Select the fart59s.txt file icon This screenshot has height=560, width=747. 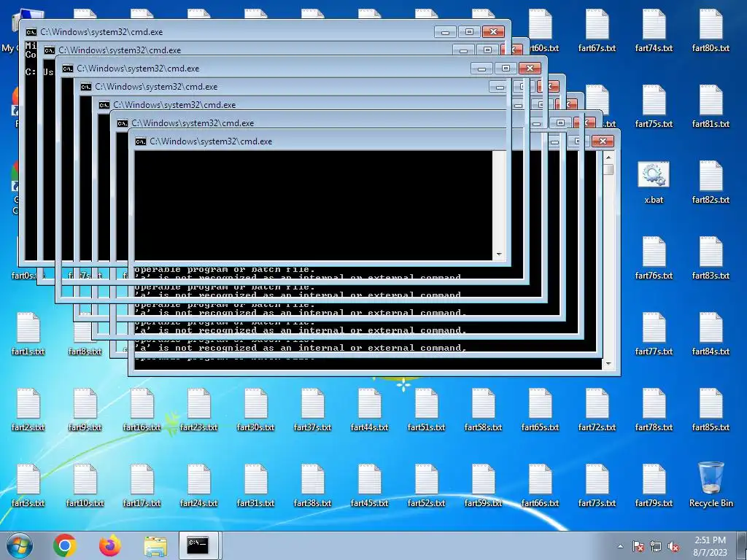[x=483, y=485]
